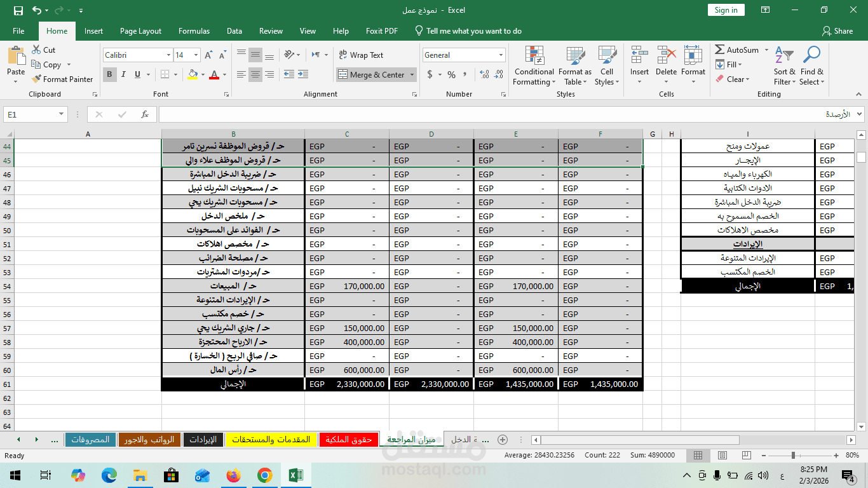Open the Name Box dropdown arrow
Image resolution: width=868 pixels, height=488 pixels.
[x=62, y=114]
